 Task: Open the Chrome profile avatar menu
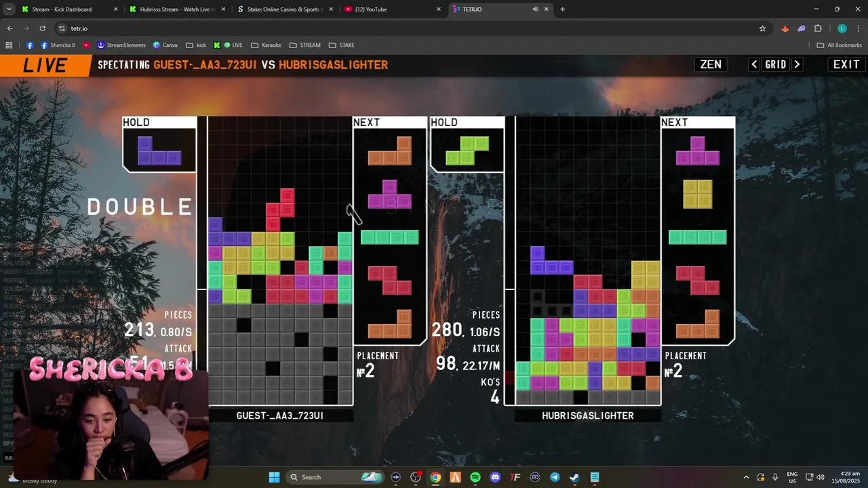click(842, 28)
